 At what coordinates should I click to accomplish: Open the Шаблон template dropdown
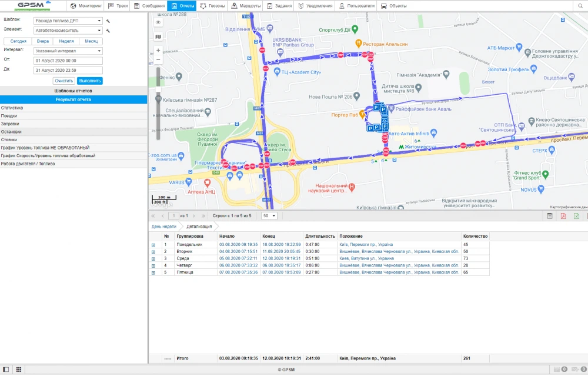point(68,21)
